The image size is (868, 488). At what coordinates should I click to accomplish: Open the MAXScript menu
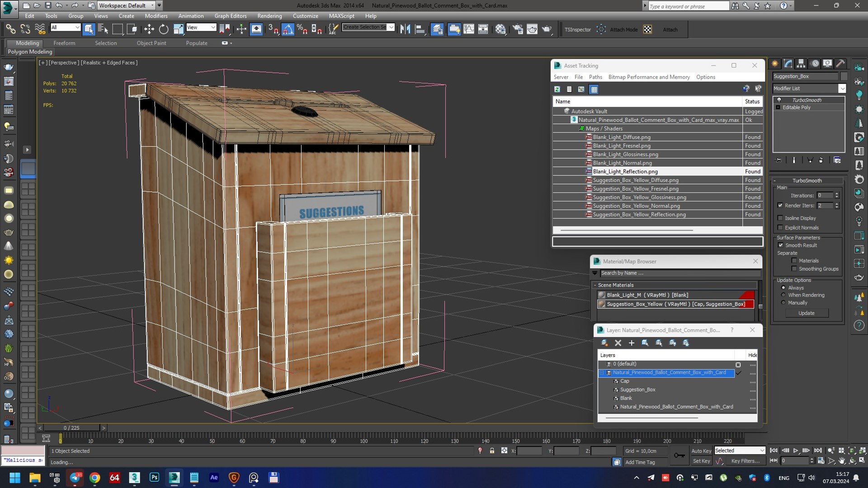pos(341,16)
